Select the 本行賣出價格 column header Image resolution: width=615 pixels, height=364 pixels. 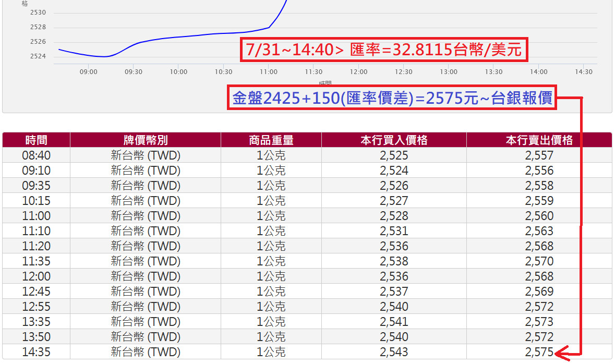539,140
